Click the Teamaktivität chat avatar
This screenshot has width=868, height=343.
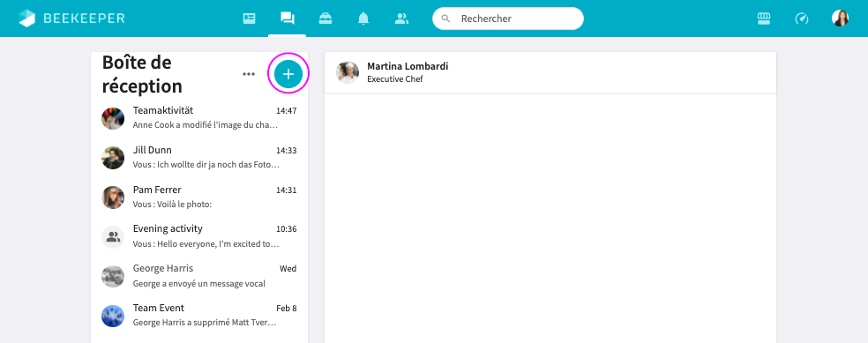[x=113, y=118]
